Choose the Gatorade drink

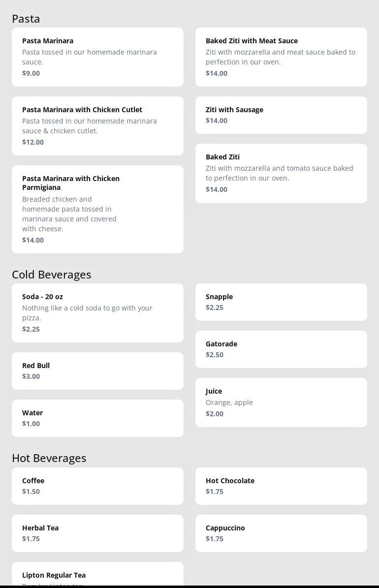point(281,349)
